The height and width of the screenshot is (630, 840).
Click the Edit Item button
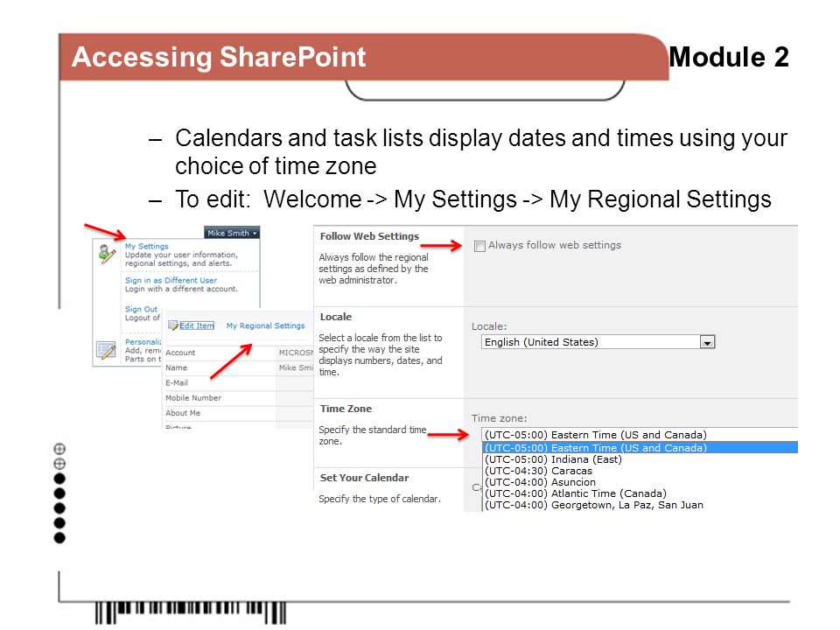pyautogui.click(x=197, y=325)
